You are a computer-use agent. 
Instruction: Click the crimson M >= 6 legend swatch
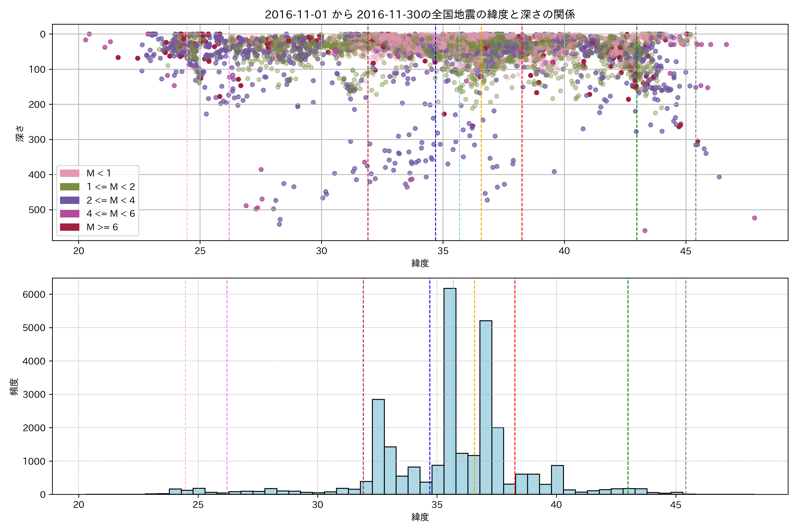pyautogui.click(x=70, y=227)
